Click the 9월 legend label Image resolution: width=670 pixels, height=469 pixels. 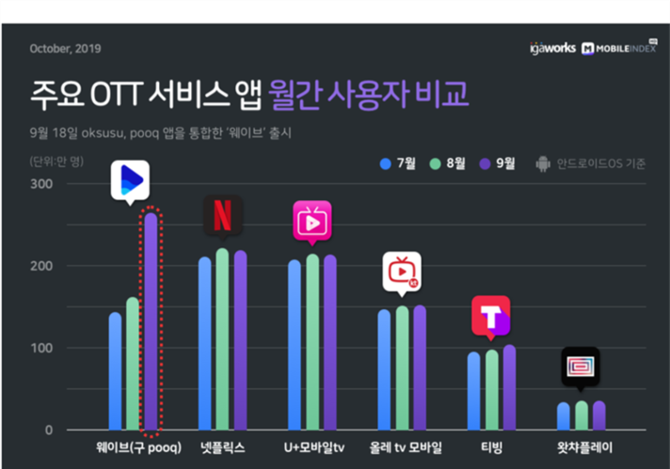[x=505, y=163]
